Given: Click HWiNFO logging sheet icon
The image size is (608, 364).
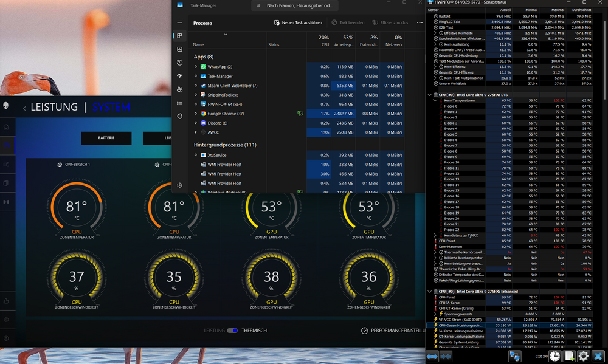Looking at the screenshot, I should tap(569, 356).
